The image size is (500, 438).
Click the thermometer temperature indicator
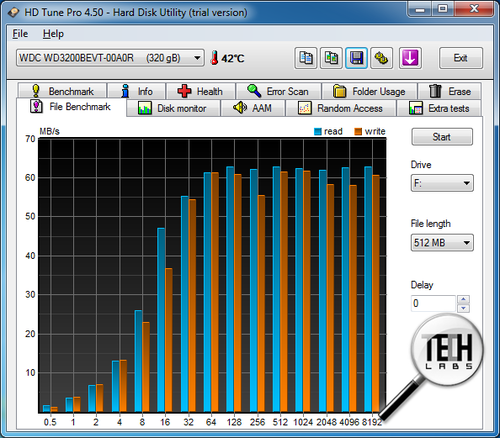228,58
